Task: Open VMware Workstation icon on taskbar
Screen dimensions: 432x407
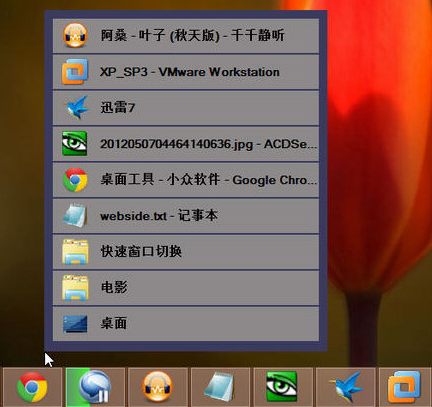Action: coord(405,387)
